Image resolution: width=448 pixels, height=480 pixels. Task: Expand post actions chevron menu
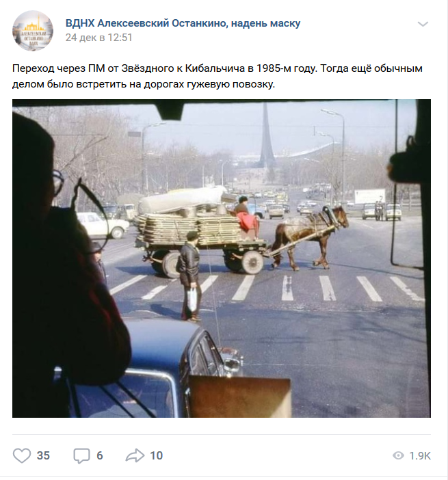coord(423,24)
